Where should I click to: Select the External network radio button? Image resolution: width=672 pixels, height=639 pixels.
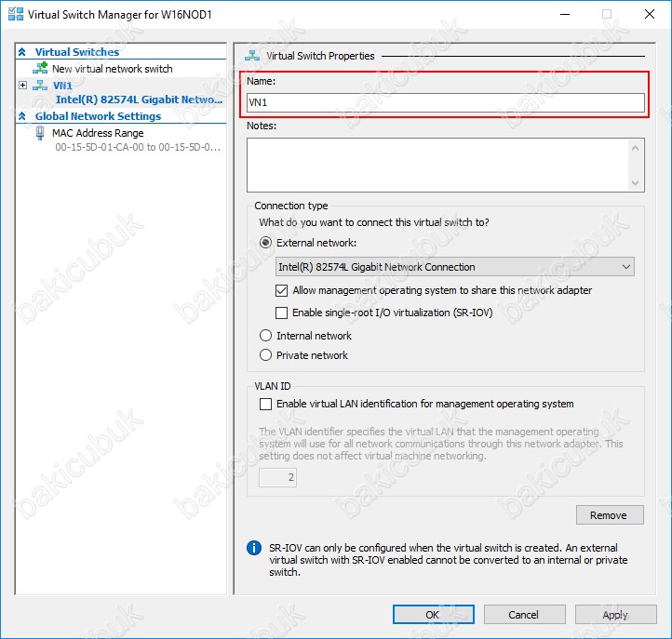point(265,243)
